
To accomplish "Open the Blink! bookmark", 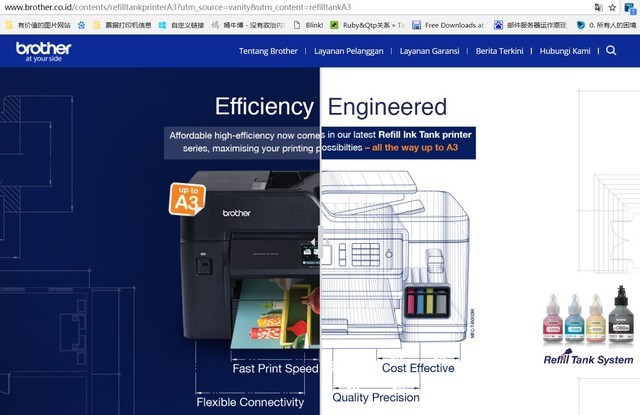I will 308,25.
